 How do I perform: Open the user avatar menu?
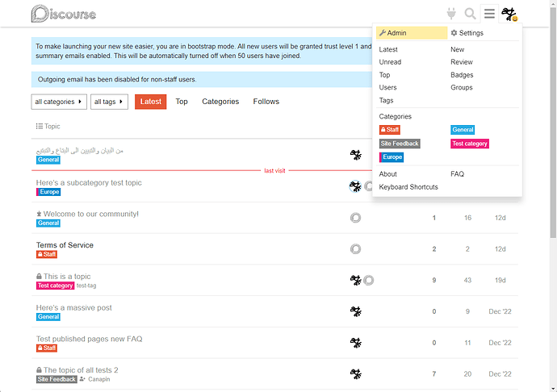pyautogui.click(x=509, y=15)
